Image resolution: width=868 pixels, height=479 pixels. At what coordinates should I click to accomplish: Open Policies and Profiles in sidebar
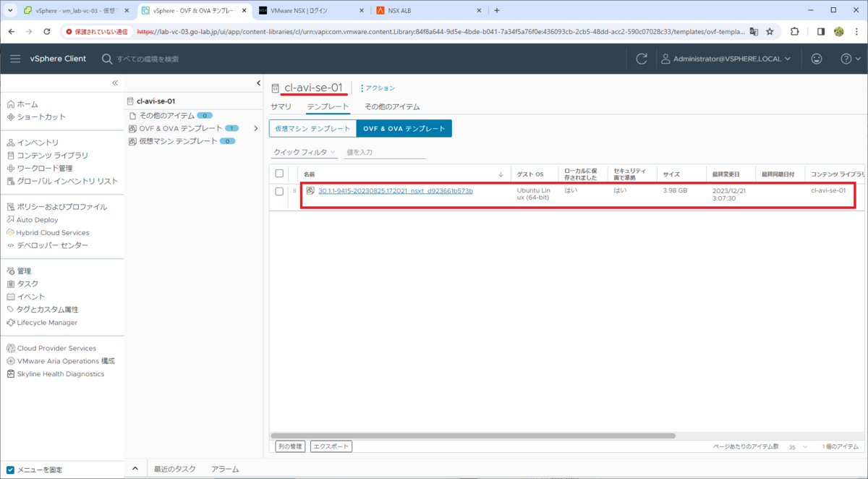pos(56,207)
